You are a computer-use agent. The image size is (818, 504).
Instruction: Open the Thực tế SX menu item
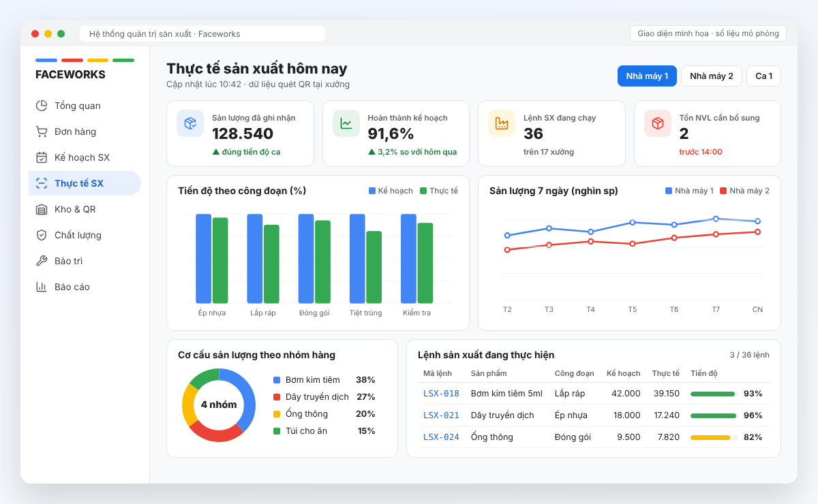(85, 183)
